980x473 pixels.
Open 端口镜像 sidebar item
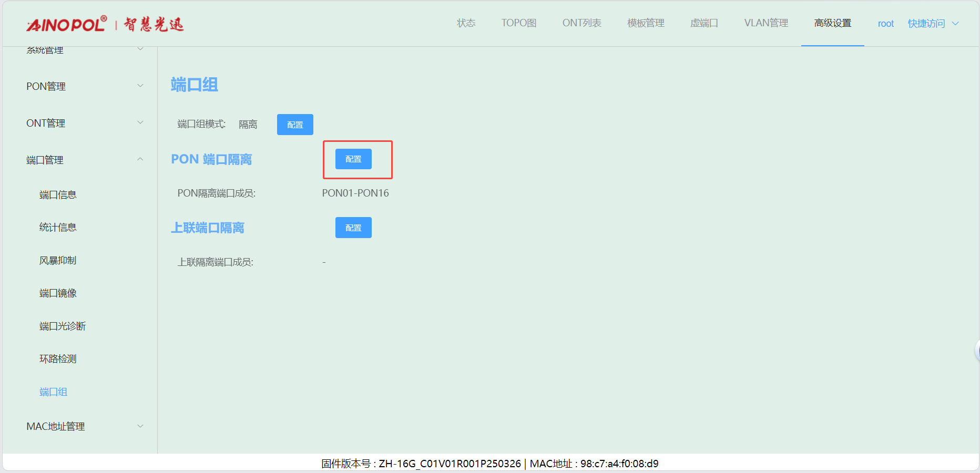58,293
